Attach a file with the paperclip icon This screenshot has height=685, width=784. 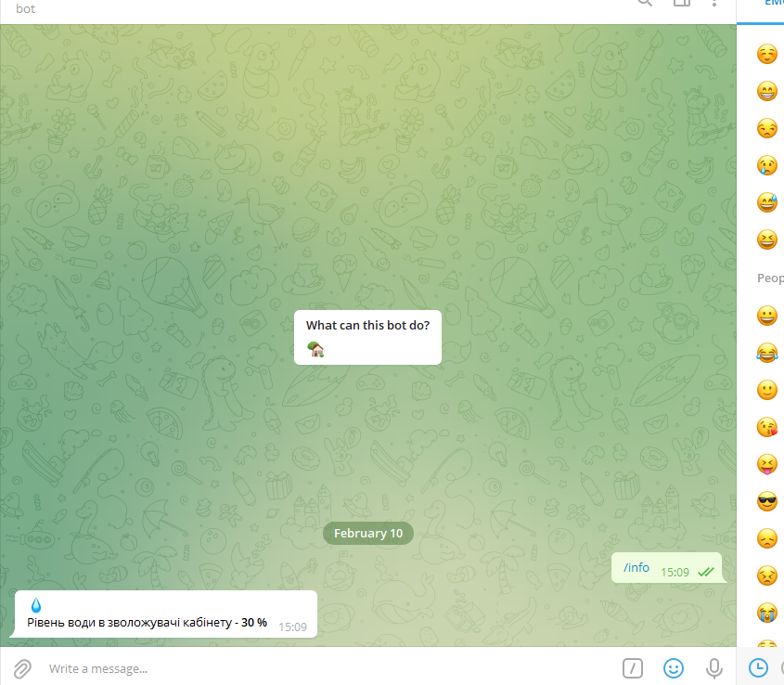[22, 668]
